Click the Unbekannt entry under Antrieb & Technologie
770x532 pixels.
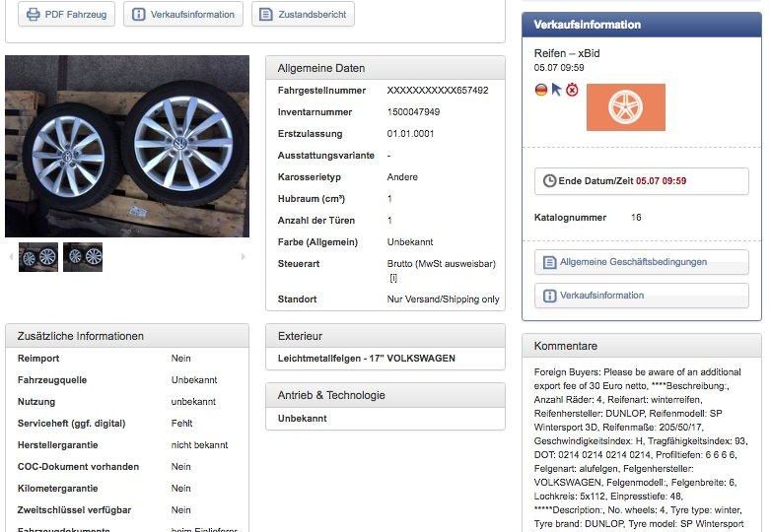[x=302, y=419]
